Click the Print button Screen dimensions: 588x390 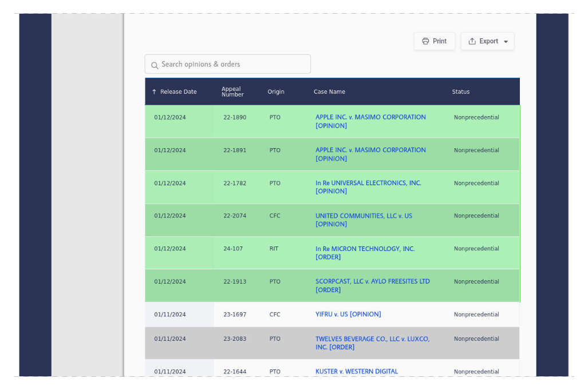(x=434, y=41)
